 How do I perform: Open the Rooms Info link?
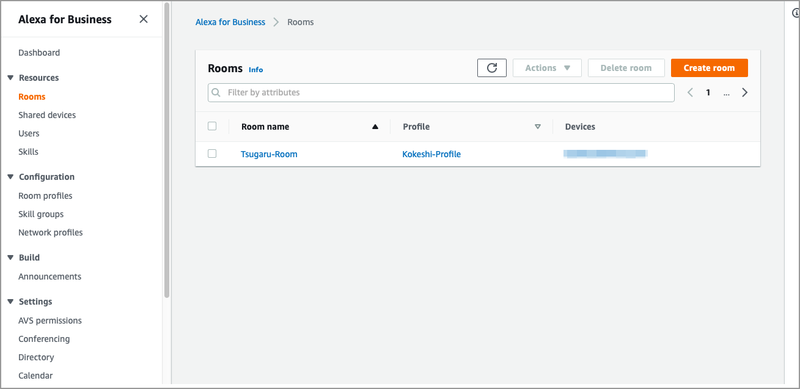[256, 69]
